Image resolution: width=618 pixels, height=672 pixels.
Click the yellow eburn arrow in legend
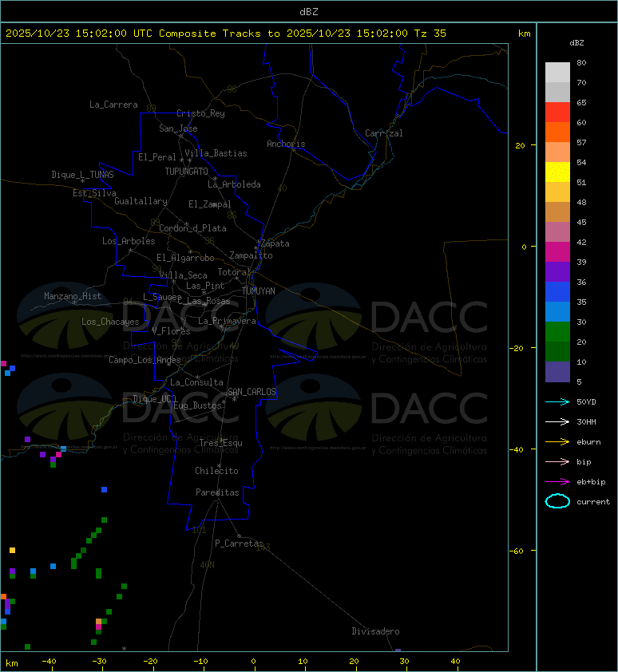click(x=557, y=442)
